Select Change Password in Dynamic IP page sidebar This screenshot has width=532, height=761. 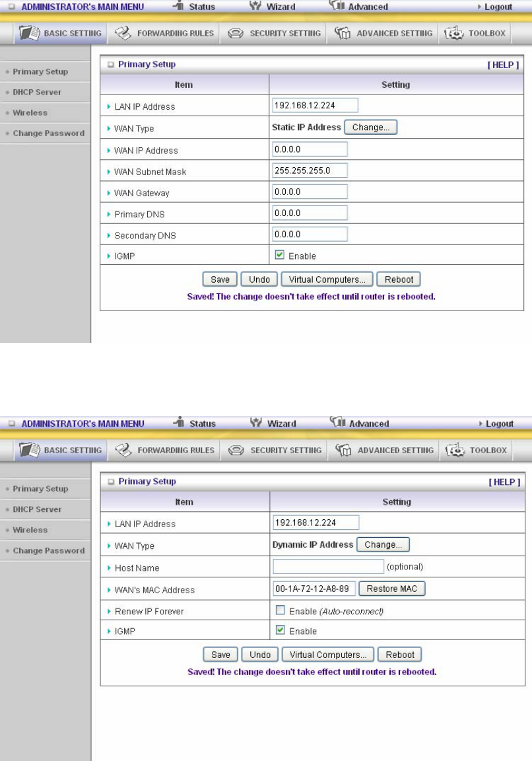[x=48, y=551]
